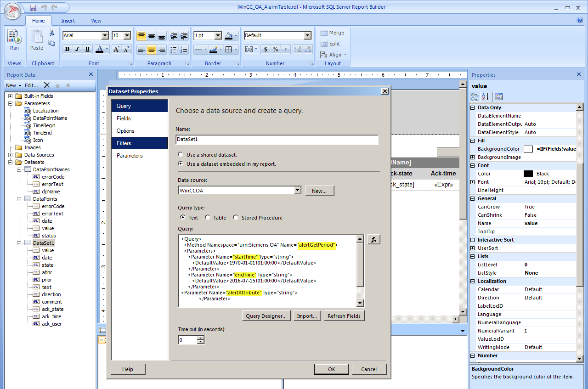
Task: Shrink font size icon
Action: pos(127,50)
